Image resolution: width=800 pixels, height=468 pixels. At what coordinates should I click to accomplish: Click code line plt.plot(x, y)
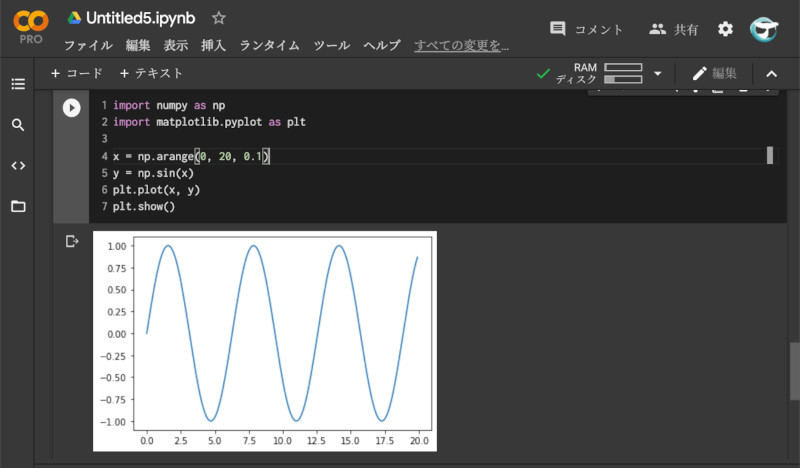point(156,190)
